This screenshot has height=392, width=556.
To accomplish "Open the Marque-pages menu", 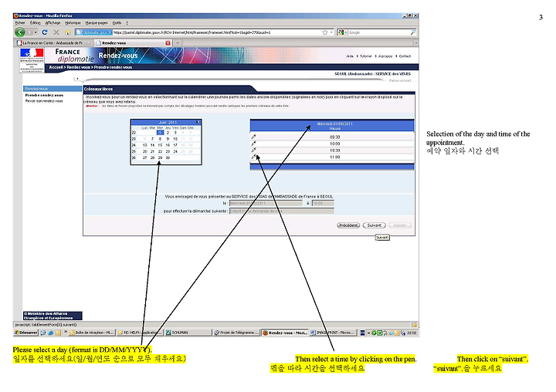I will tap(97, 22).
